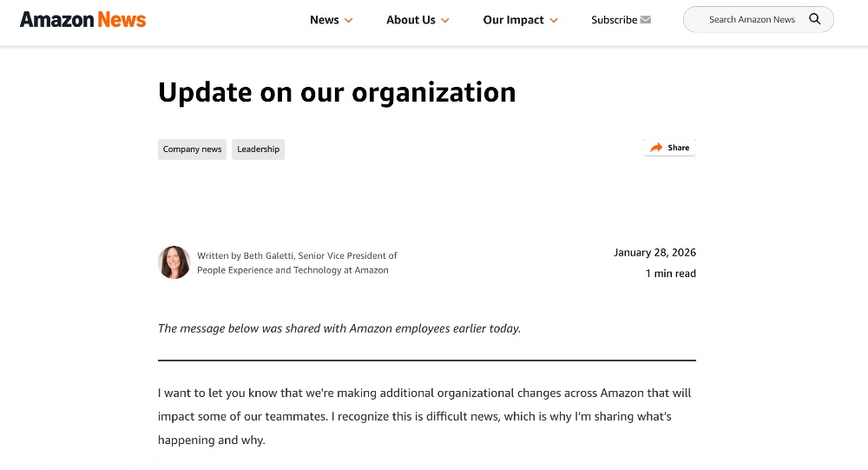
Task: Click the Subscribe link
Action: pyautogui.click(x=614, y=20)
